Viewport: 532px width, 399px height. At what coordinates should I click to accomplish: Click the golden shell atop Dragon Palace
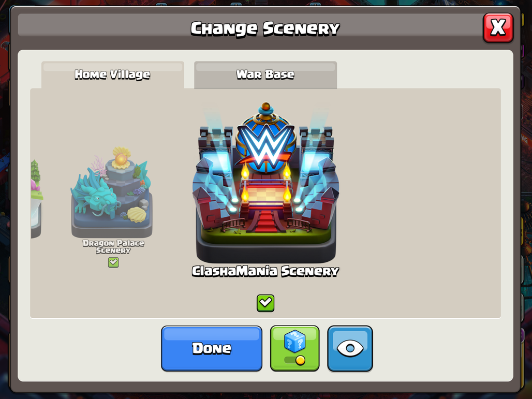pyautogui.click(x=122, y=158)
